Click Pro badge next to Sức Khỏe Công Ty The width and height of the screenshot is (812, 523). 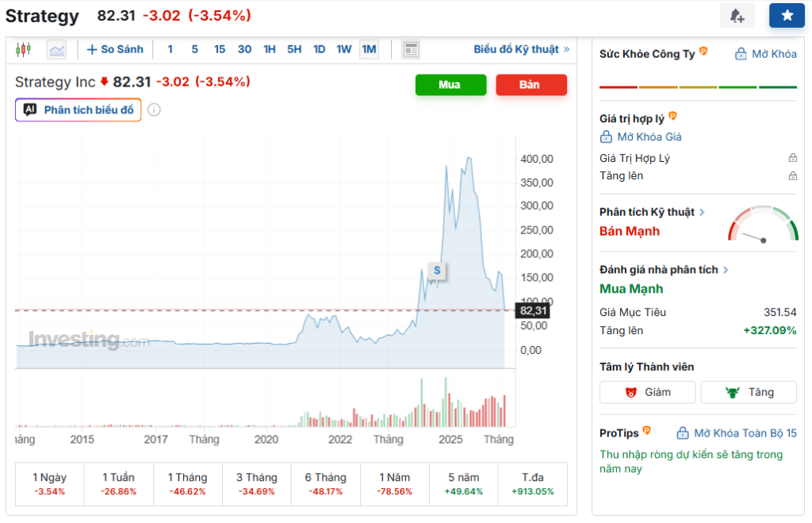pyautogui.click(x=703, y=51)
